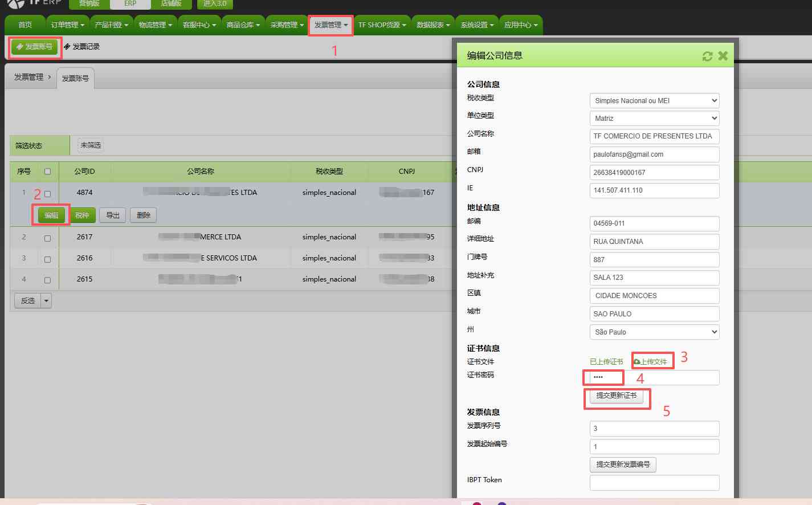Screen dimensions: 812x505
Task: Select the 进入3.0 green badge
Action: (214, 3)
